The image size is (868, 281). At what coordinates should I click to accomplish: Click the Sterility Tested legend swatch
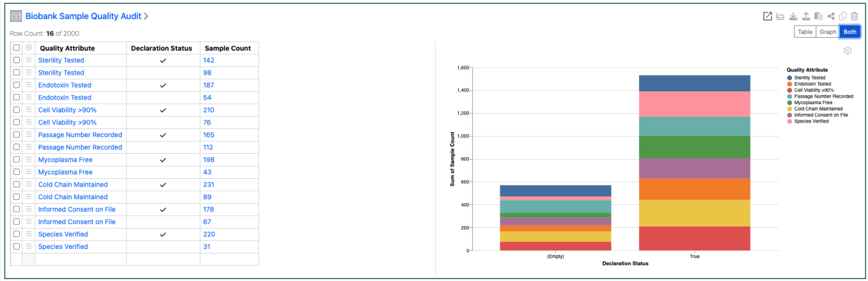(x=789, y=77)
